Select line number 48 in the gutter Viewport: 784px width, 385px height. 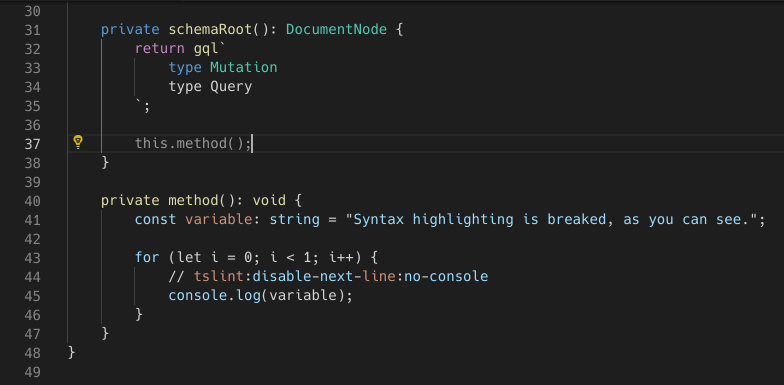32,353
